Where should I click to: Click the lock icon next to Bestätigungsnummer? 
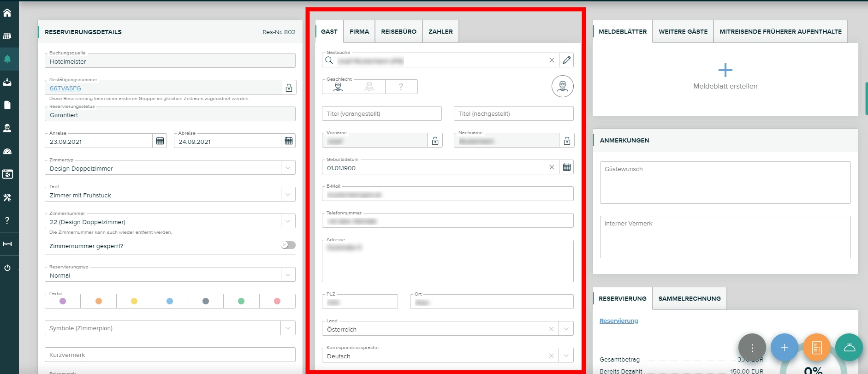click(289, 88)
